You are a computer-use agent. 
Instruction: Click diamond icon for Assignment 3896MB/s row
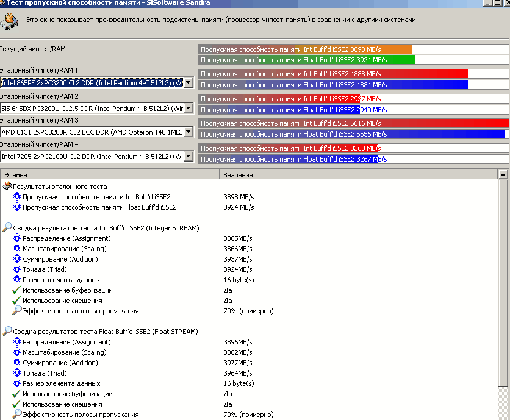pyautogui.click(x=16, y=341)
